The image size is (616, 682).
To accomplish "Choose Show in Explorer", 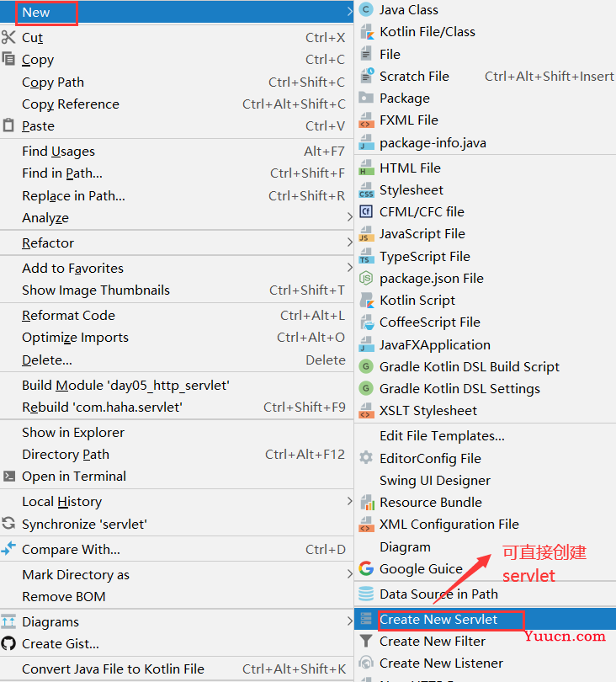I will click(x=177, y=432).
